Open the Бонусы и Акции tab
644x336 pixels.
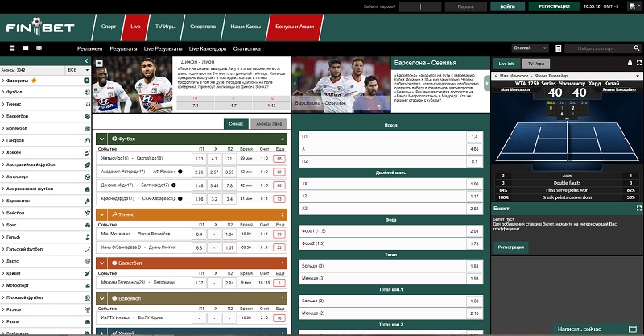click(295, 27)
